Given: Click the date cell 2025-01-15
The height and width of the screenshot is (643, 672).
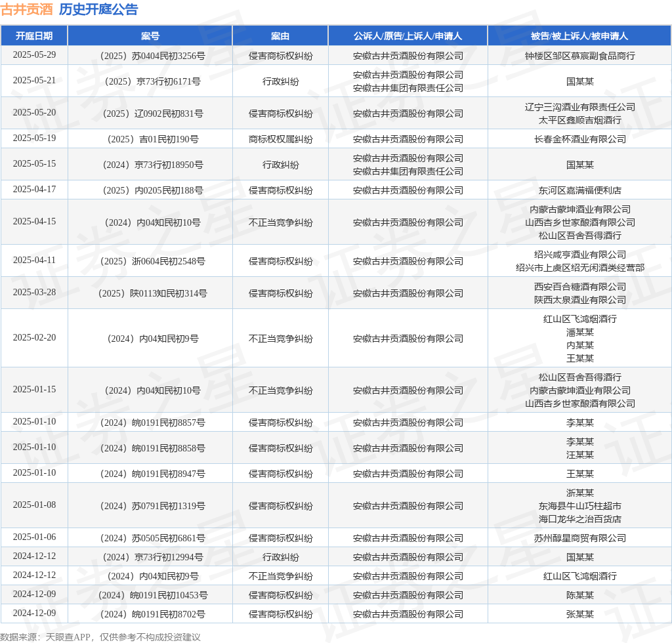Looking at the screenshot, I should click(x=34, y=390).
